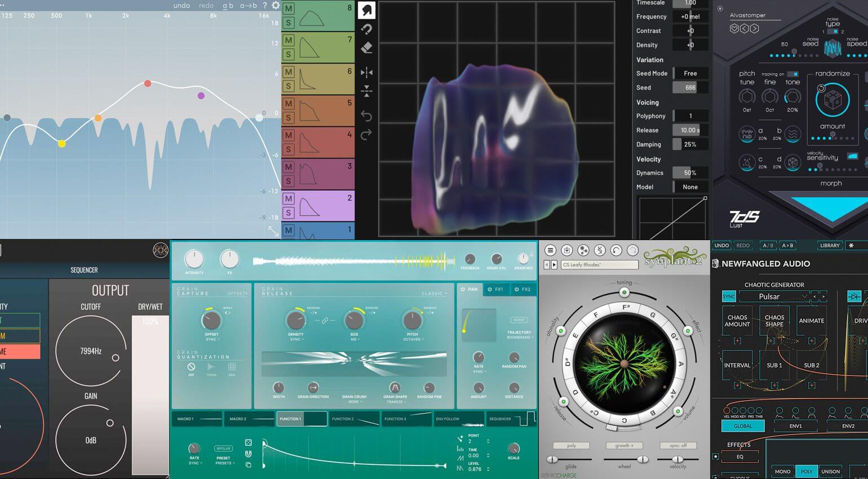Click the Synplant DNA helix icon
This screenshot has width=868, height=479.
coord(600,250)
